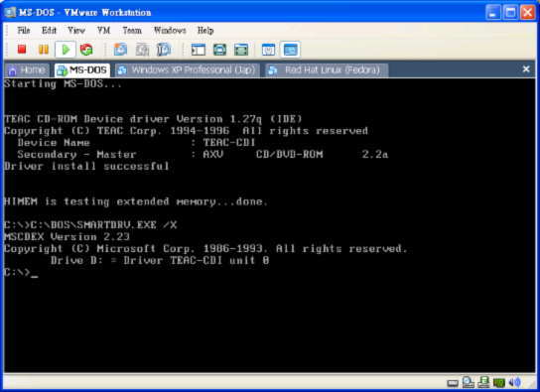Revert to previous snapshot icon
The height and width of the screenshot is (392, 540).
click(142, 50)
